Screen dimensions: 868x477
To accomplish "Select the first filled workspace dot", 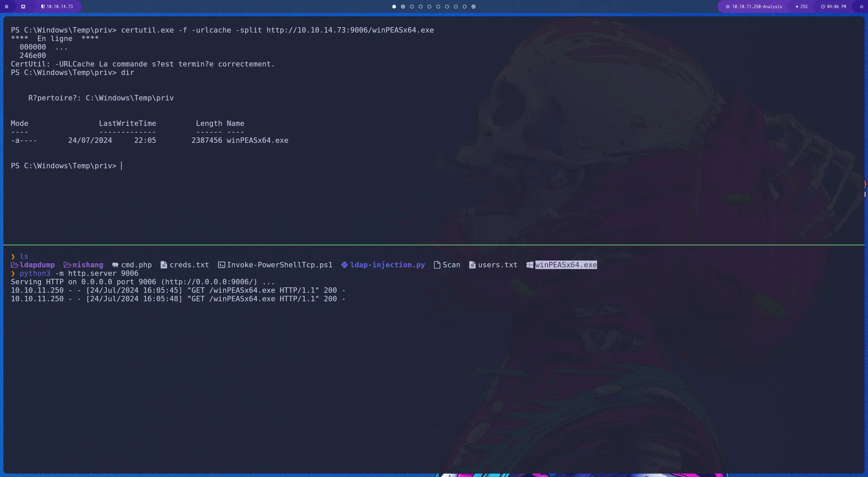I will [394, 6].
